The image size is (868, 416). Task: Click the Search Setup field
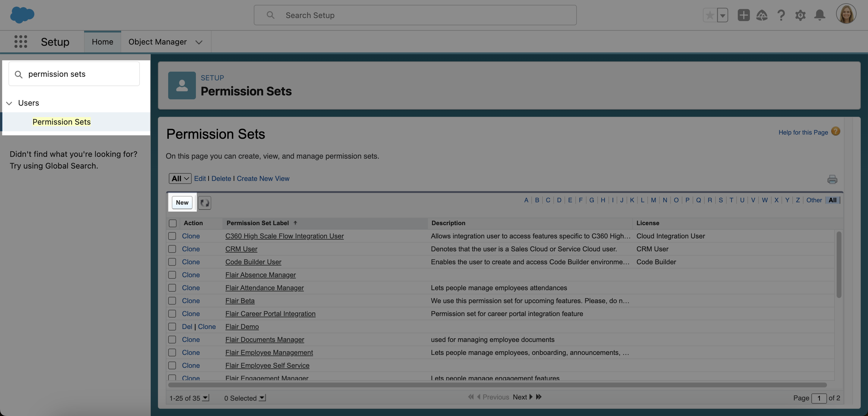pyautogui.click(x=414, y=15)
